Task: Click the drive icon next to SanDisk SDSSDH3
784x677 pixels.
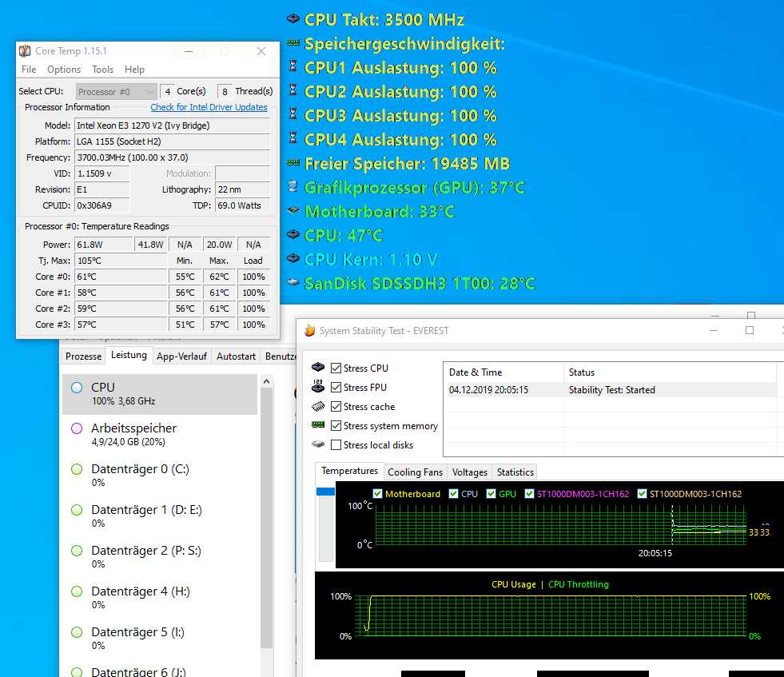Action: coord(293,282)
